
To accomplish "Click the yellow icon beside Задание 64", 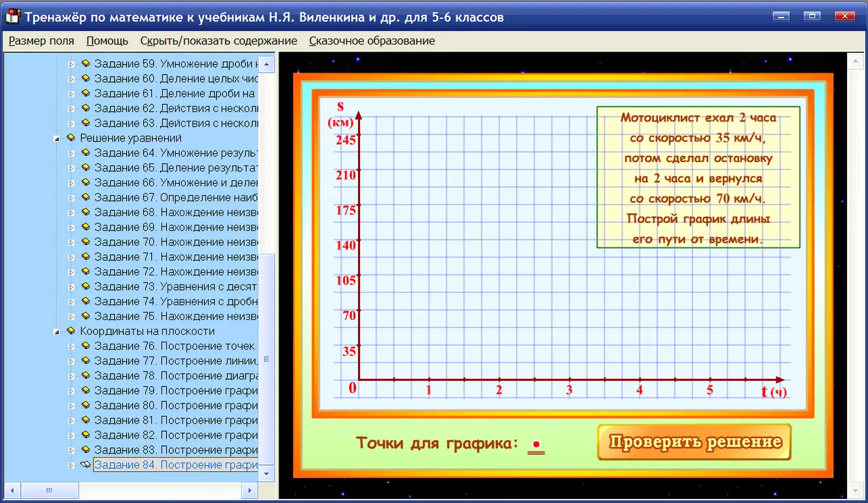I will [85, 153].
